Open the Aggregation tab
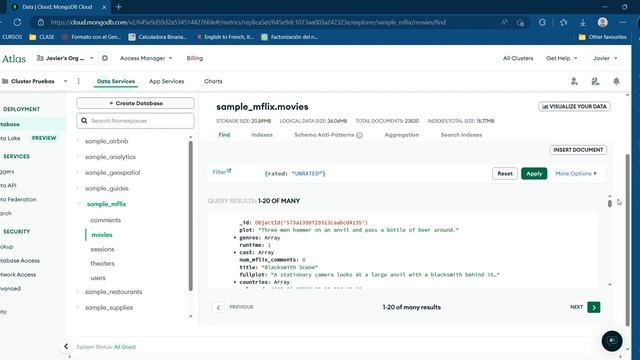 tap(402, 135)
